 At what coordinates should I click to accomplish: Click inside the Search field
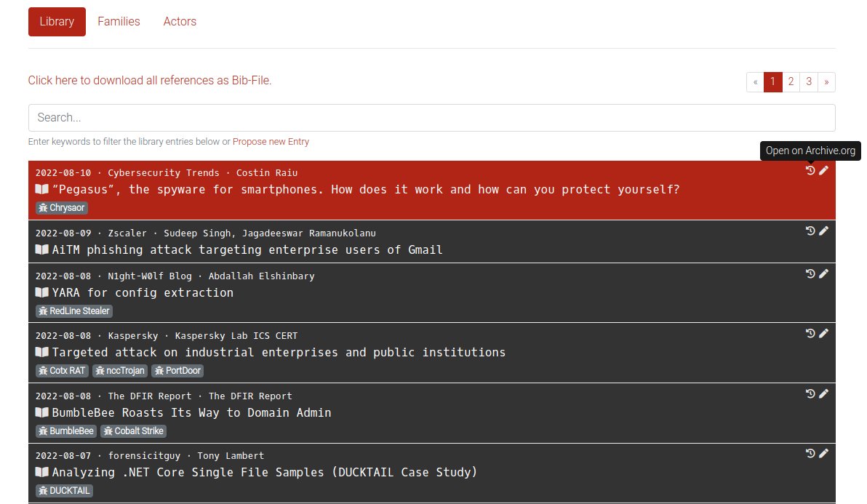pos(432,118)
